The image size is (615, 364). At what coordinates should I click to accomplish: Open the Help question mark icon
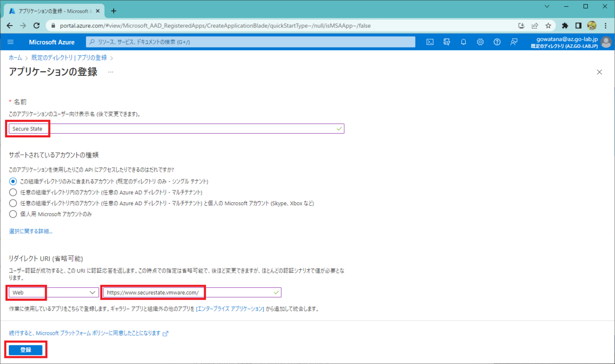(x=497, y=42)
